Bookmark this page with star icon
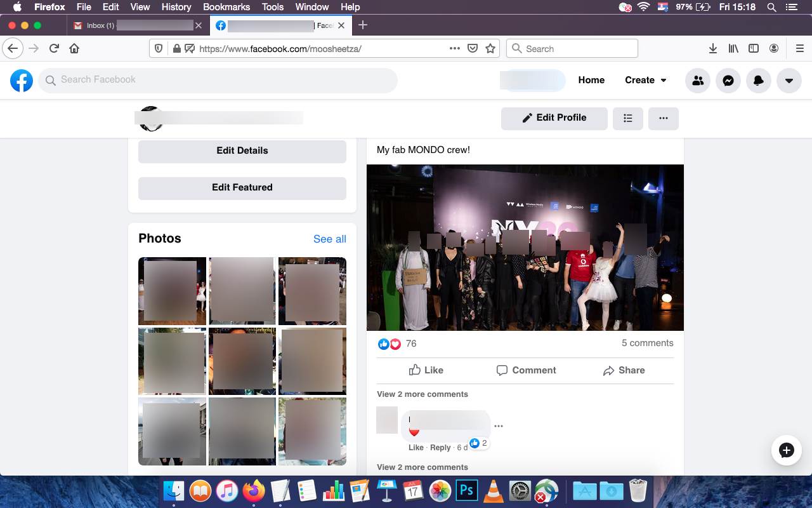The height and width of the screenshot is (508, 812). pos(490,48)
